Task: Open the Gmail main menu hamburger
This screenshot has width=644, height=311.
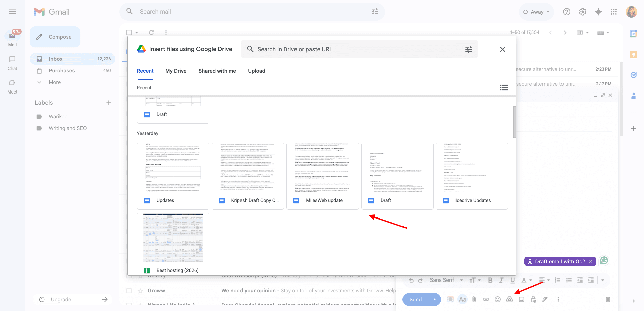Action: (x=12, y=12)
